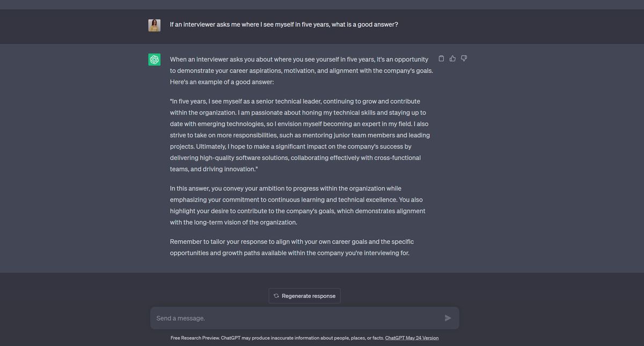The width and height of the screenshot is (644, 346).
Task: Rate the response with the thumbs down icon
Action: [x=464, y=58]
